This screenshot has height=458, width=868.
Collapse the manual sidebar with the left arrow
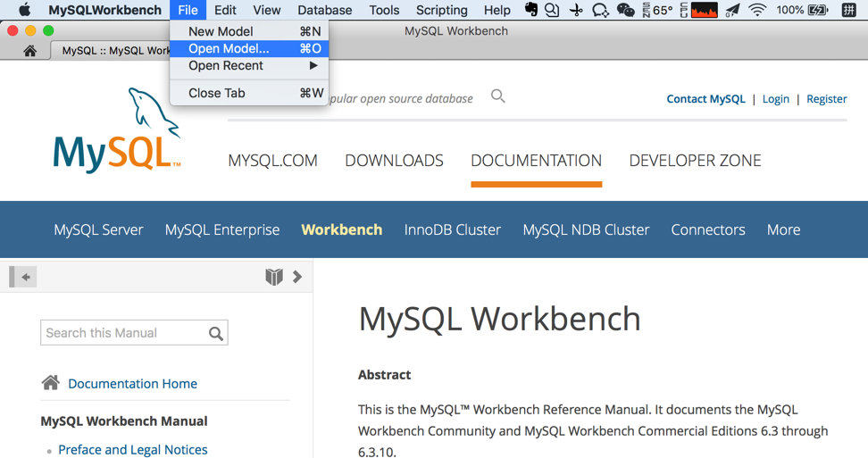(x=26, y=277)
